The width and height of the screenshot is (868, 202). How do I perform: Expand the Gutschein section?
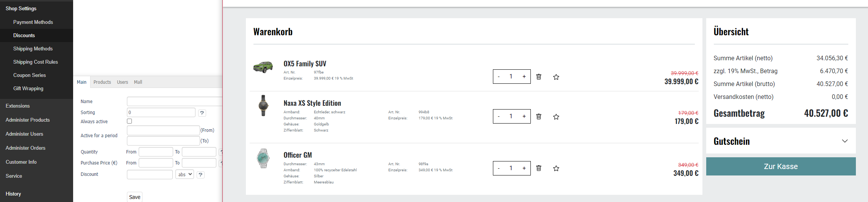845,141
